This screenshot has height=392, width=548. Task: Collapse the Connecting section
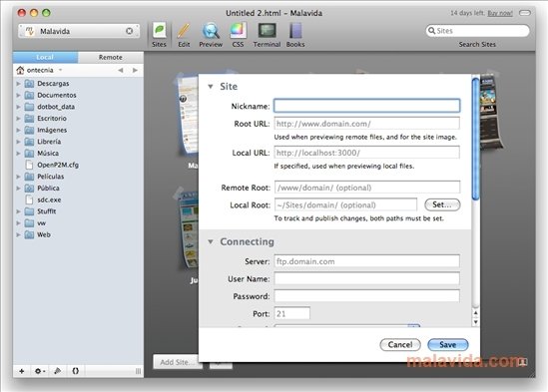210,241
